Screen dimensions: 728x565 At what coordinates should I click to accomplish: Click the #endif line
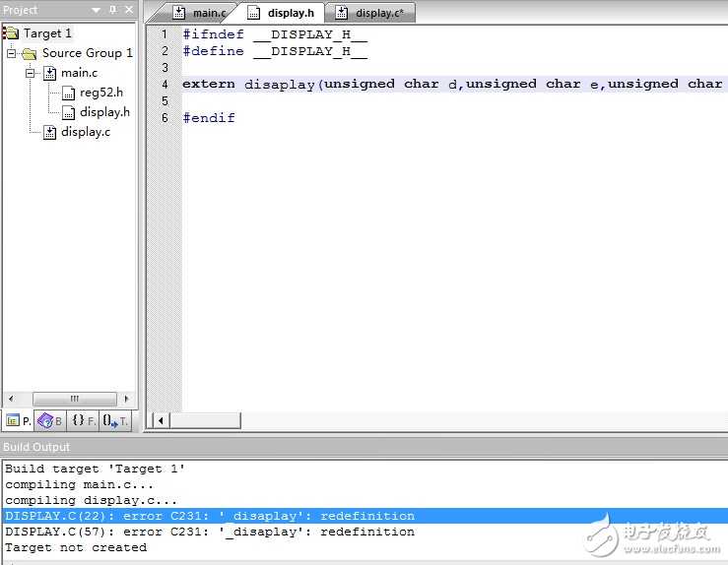(209, 118)
